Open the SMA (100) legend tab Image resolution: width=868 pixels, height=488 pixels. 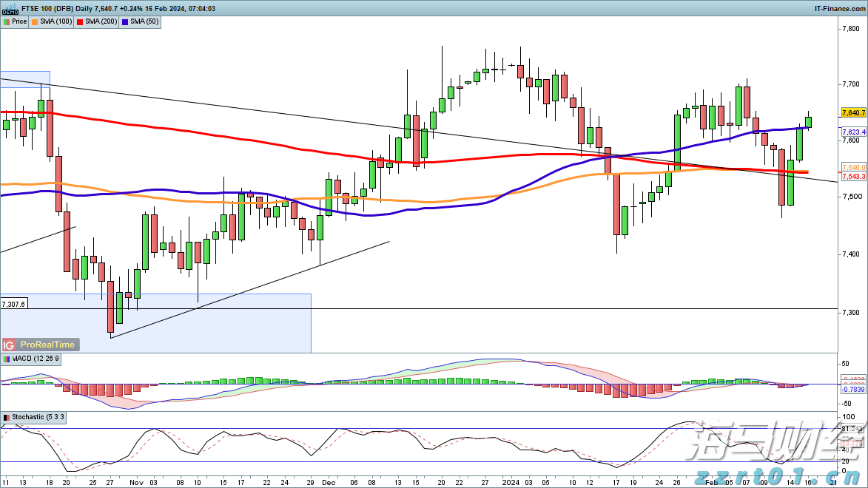pos(55,21)
